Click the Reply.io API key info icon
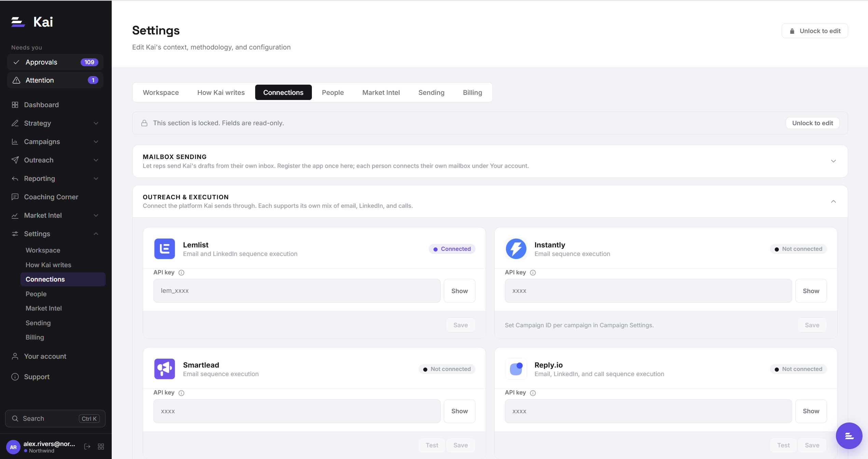This screenshot has height=459, width=868. (x=533, y=393)
